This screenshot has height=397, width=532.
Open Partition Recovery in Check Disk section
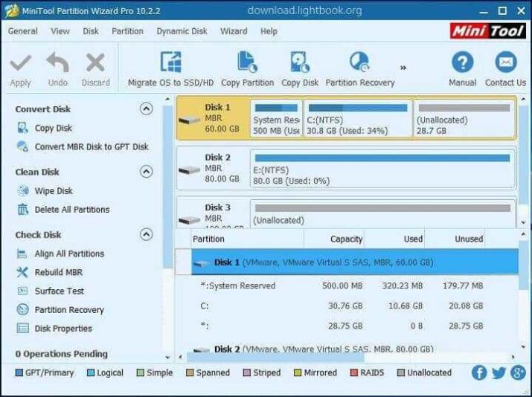pos(69,310)
